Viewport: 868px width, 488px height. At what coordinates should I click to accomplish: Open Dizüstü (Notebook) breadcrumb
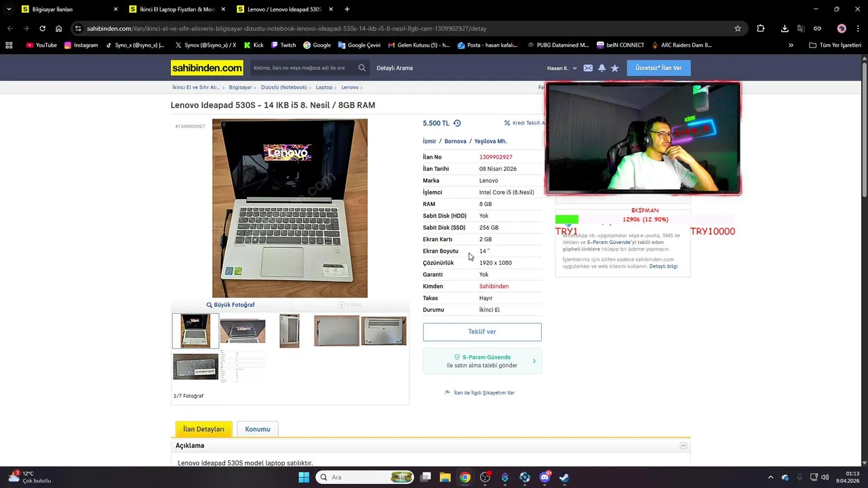coord(283,87)
